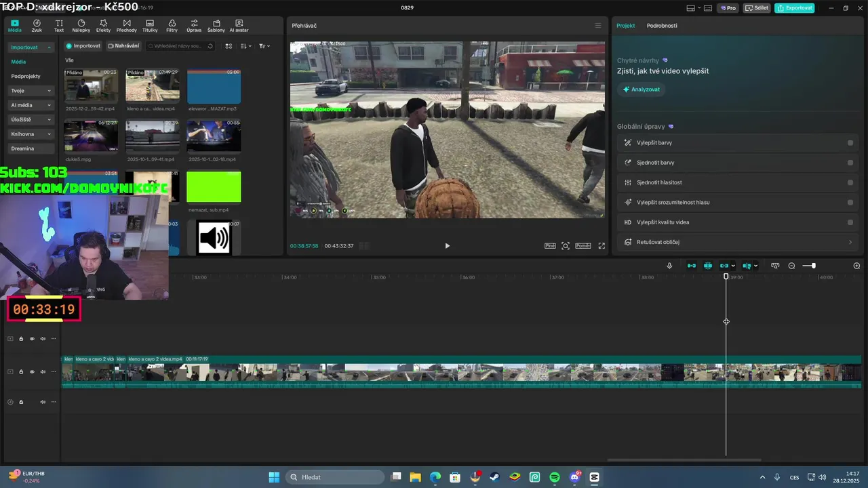This screenshot has width=868, height=488.
Task: Toggle Sjednotit barvy checkbox
Action: [850, 163]
